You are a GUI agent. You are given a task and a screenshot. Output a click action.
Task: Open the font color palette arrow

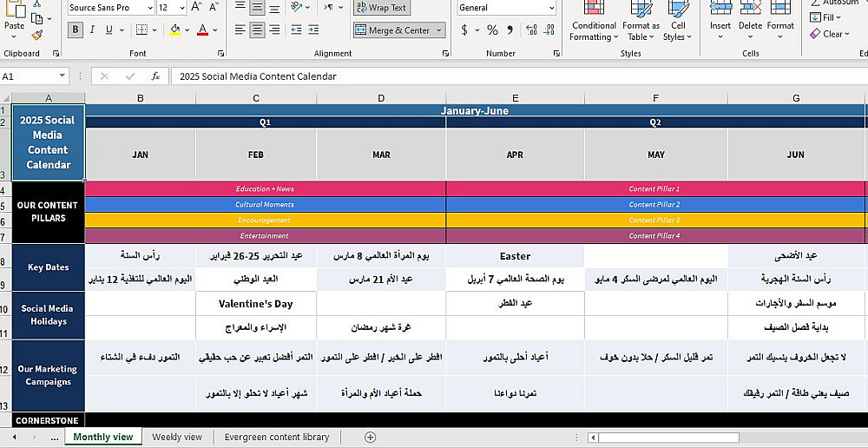click(x=214, y=30)
